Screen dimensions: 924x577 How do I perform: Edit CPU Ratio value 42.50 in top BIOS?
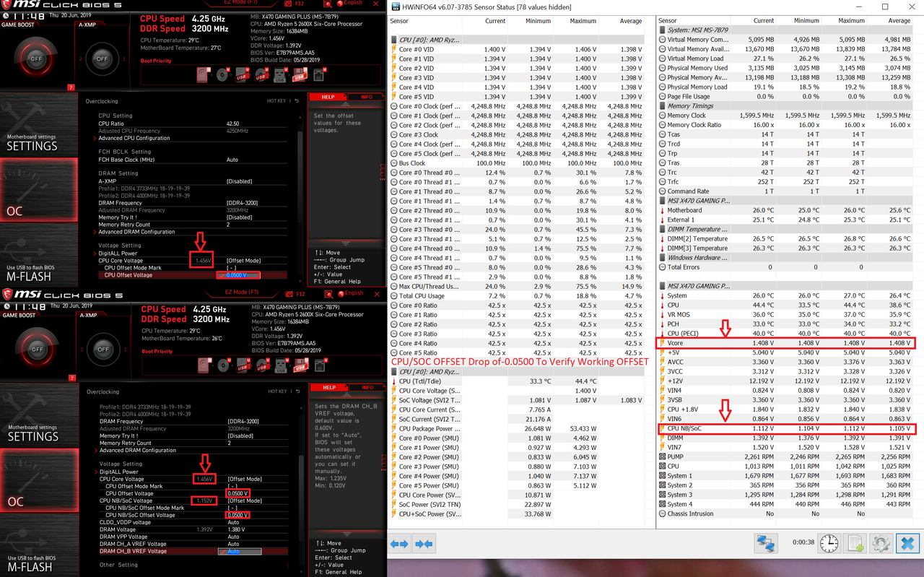pyautogui.click(x=232, y=123)
